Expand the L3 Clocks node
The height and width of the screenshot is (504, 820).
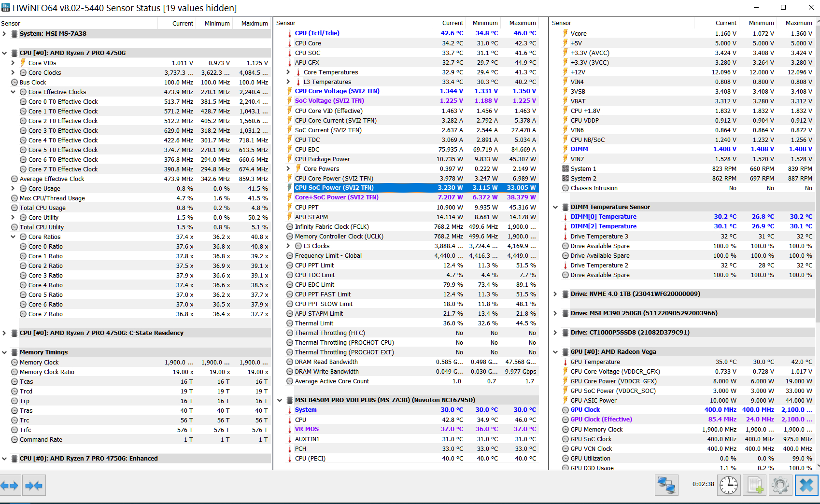point(288,246)
